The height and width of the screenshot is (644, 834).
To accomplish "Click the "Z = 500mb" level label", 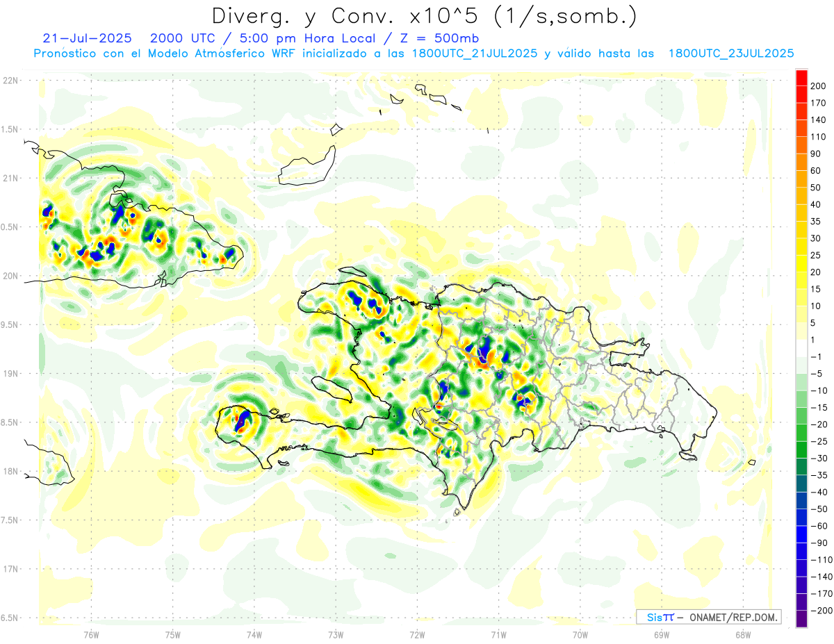I will [x=438, y=38].
